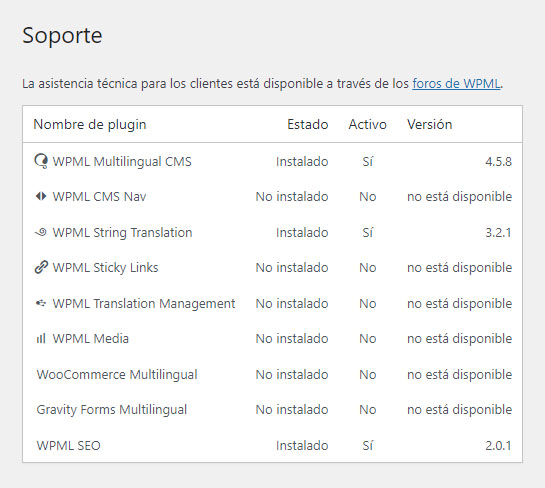Select the WPML Translation Management plugin name
The width and height of the screenshot is (545, 488).
pyautogui.click(x=144, y=304)
